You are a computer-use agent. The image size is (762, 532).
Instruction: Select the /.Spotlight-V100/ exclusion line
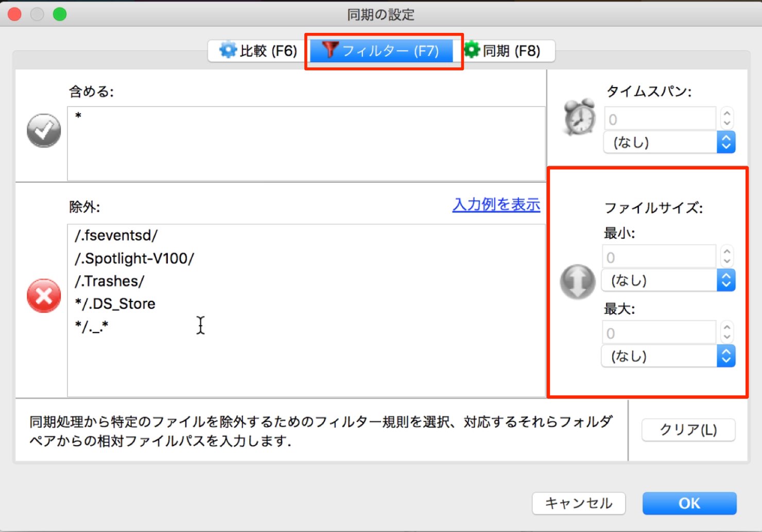pyautogui.click(x=134, y=258)
